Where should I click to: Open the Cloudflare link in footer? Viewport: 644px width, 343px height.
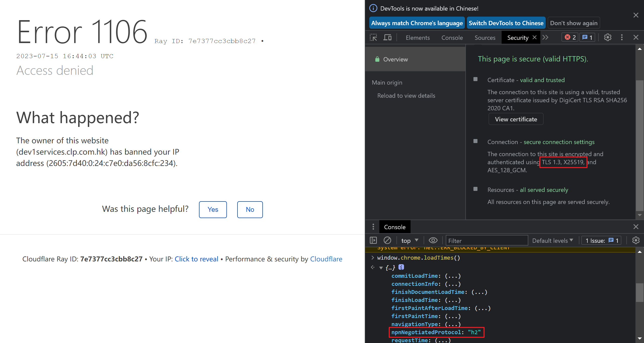[x=326, y=259]
